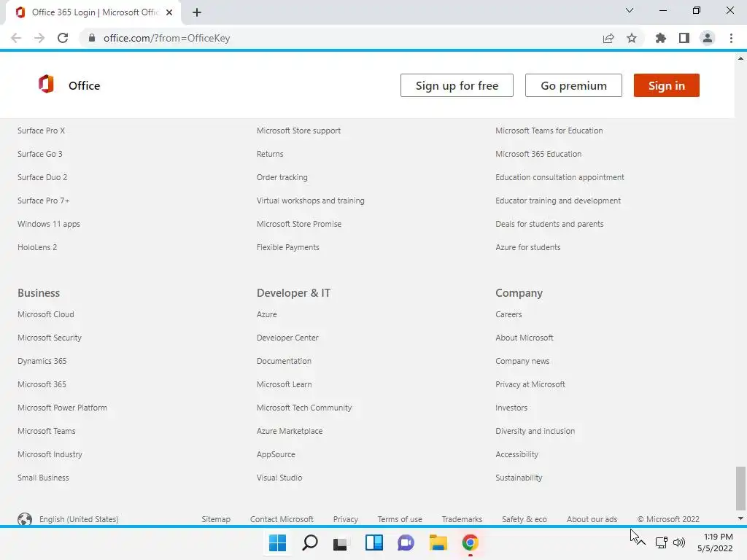
Task: Open the network tray icon
Action: coord(661,542)
